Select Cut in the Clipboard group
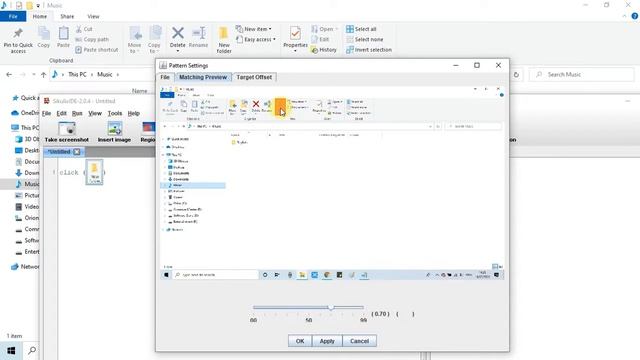 [84, 29]
